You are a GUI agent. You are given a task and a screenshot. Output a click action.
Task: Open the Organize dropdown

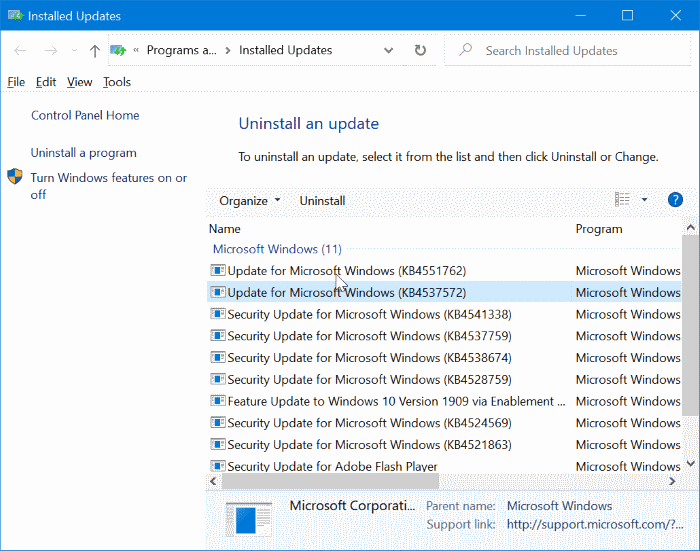point(250,200)
